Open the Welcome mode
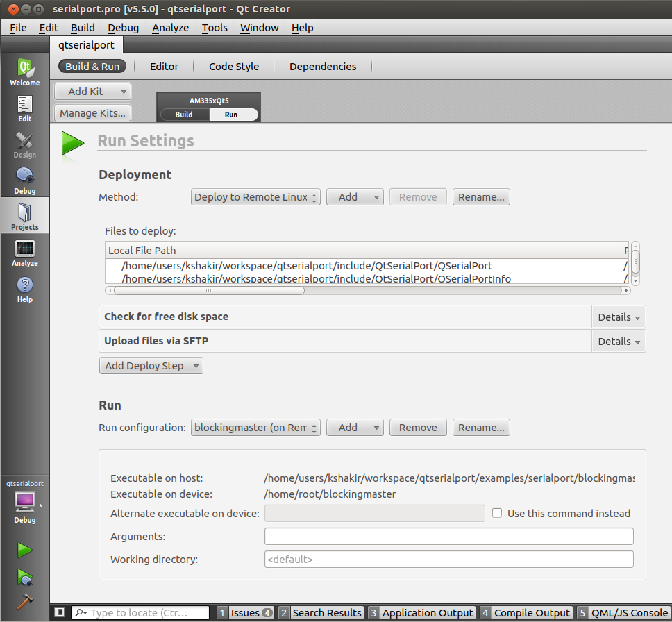Image resolution: width=672 pixels, height=622 pixels. (25, 72)
